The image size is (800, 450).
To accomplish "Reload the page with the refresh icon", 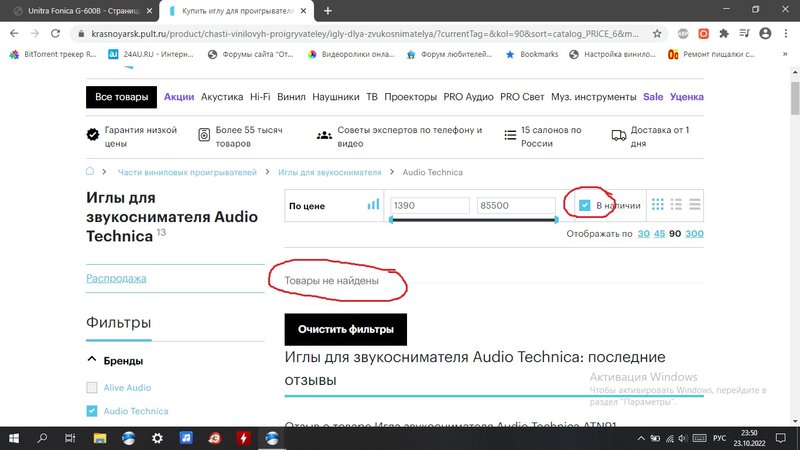I will tap(55, 33).
